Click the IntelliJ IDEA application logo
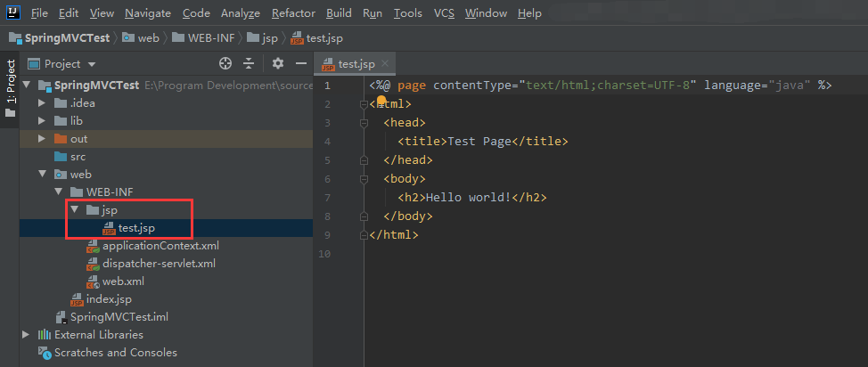The height and width of the screenshot is (367, 868). pos(12,13)
